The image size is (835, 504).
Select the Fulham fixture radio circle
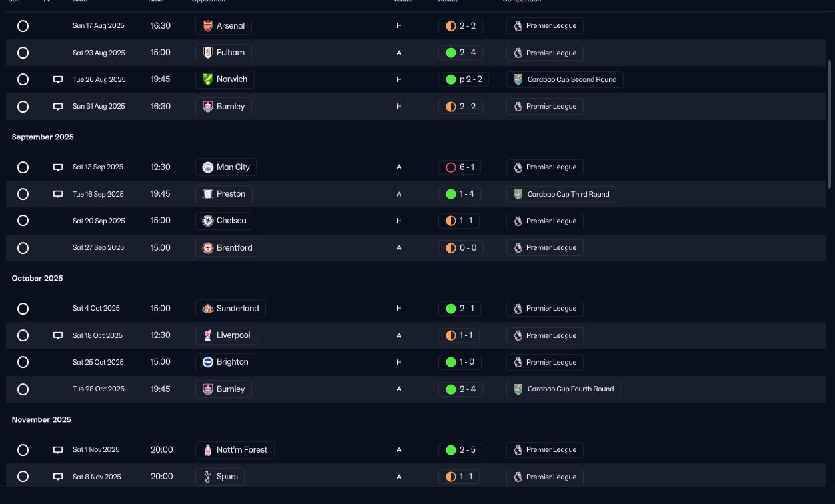coord(23,53)
